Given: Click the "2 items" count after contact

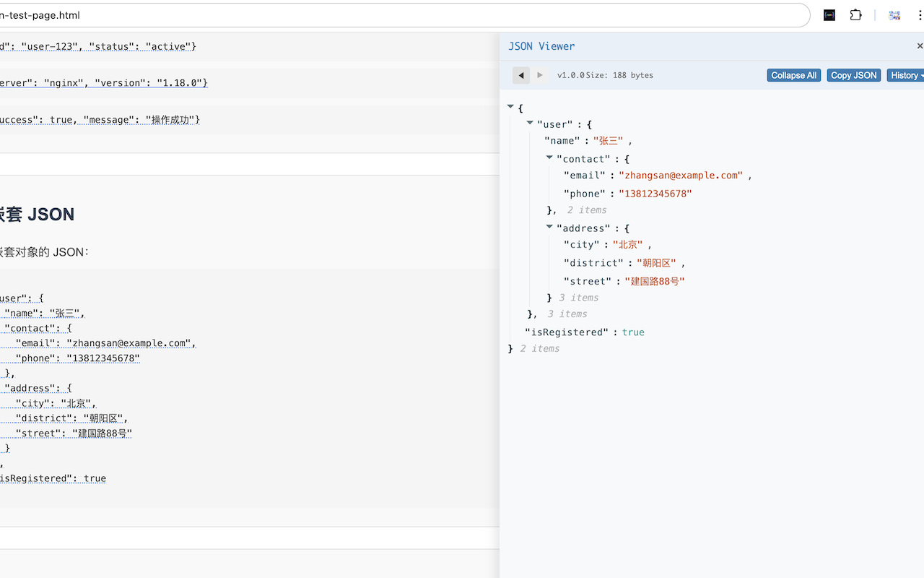Looking at the screenshot, I should [586, 210].
